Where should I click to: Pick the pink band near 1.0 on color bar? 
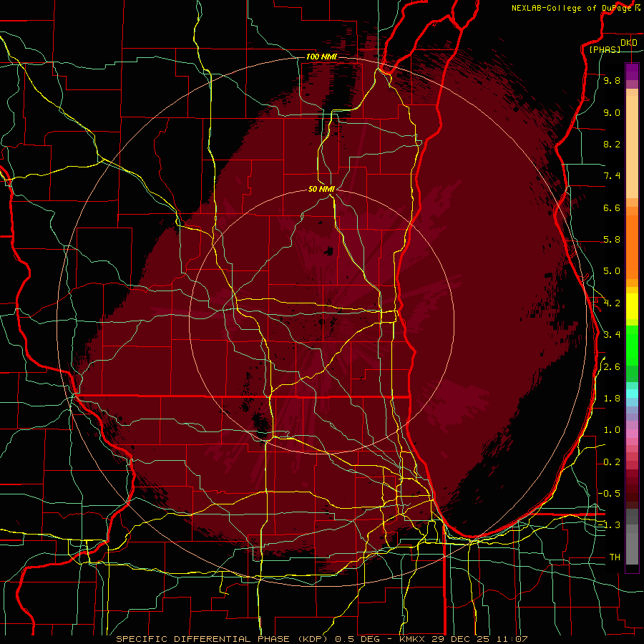(632, 434)
